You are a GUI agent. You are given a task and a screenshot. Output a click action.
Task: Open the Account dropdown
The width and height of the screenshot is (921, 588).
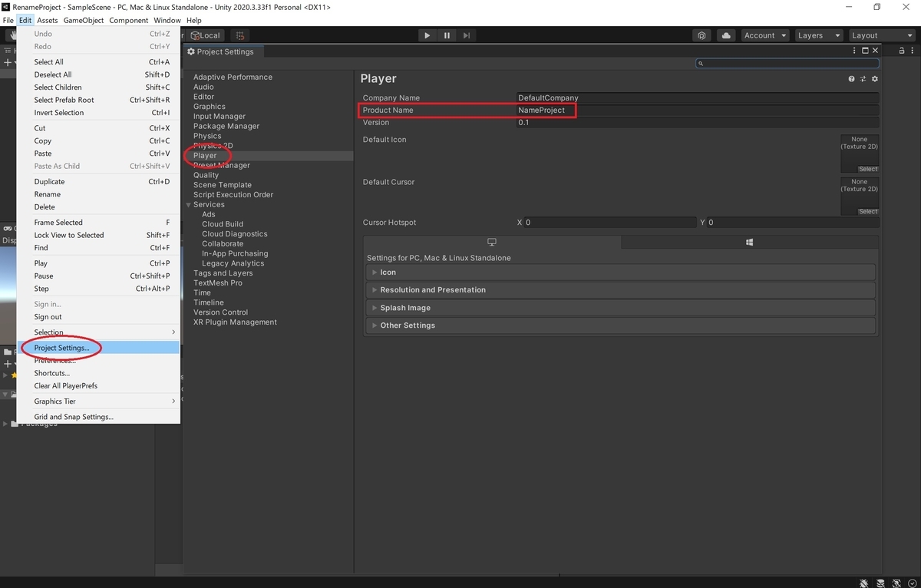(764, 35)
